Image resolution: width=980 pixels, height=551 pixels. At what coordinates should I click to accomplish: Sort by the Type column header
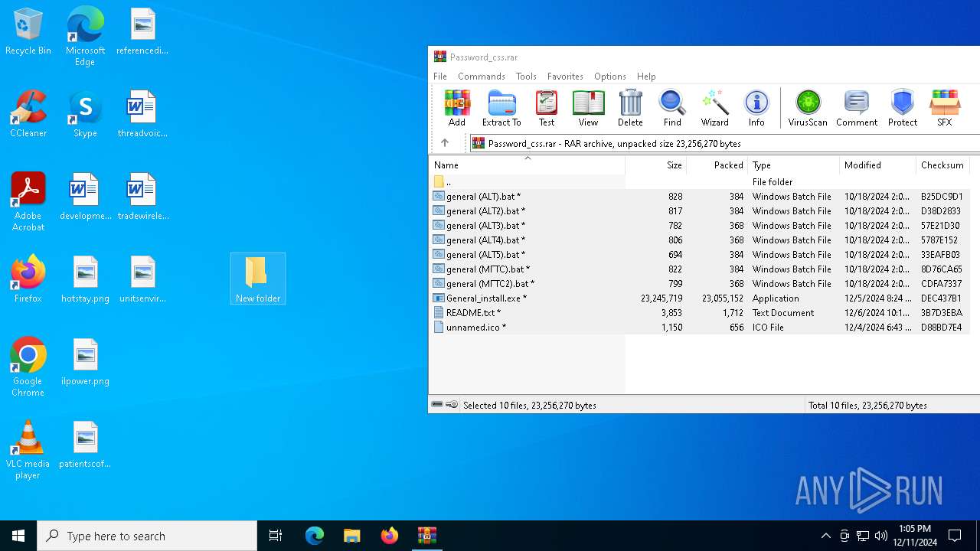click(794, 165)
